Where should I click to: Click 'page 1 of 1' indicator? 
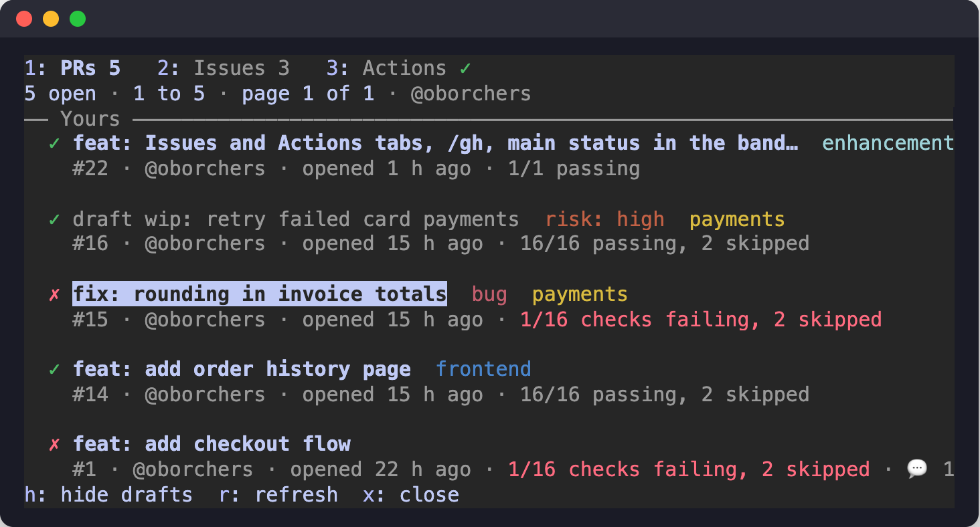click(x=308, y=94)
